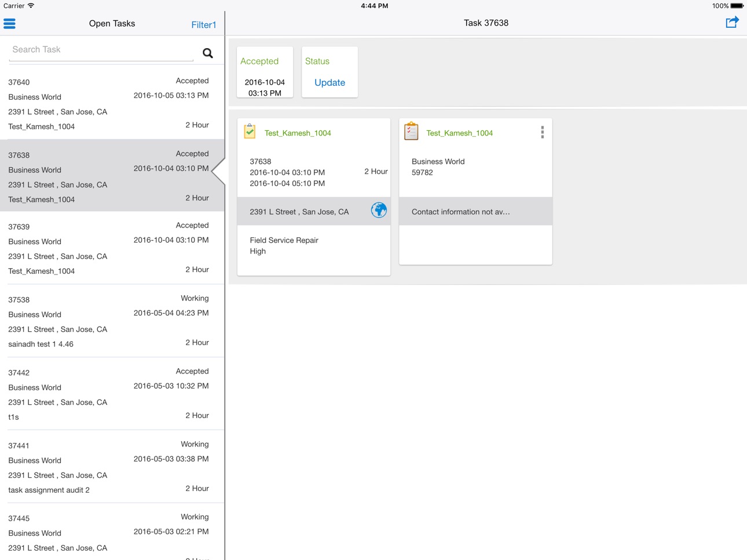Tap the Task 37638 header title
Screen dimensions: 747x560
(x=486, y=23)
